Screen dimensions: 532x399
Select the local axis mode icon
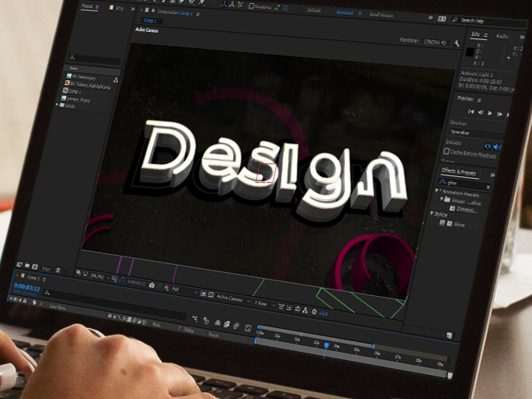point(224,4)
